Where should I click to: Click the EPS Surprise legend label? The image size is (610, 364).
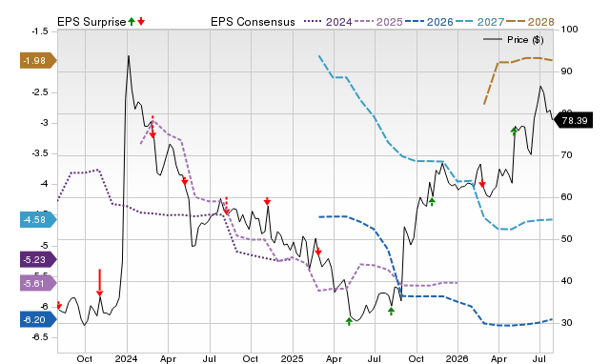coord(91,22)
